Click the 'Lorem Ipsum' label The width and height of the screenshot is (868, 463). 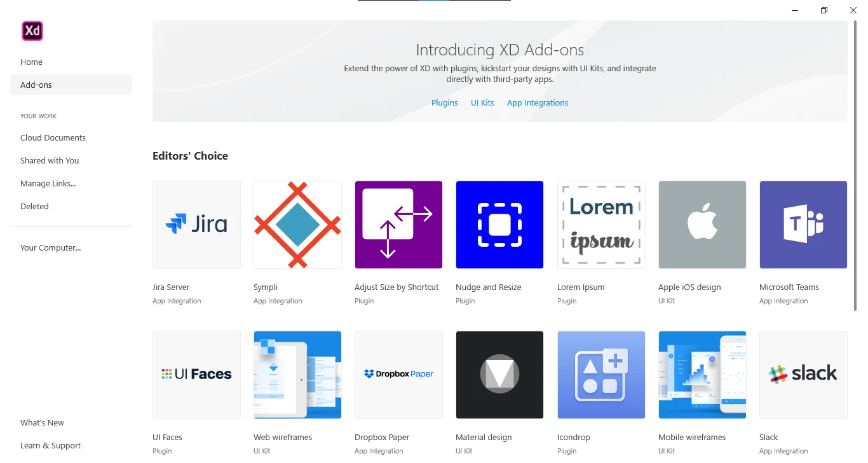581,287
